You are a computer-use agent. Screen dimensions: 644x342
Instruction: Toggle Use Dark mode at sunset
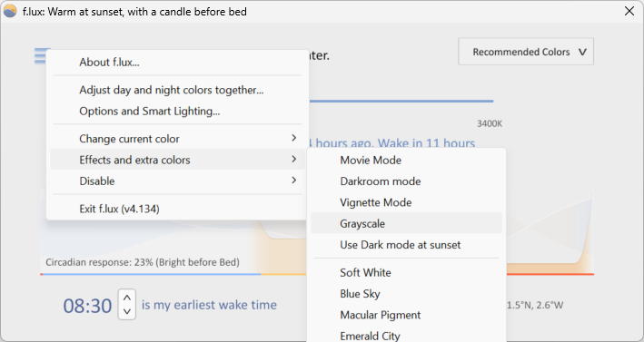(x=406, y=245)
